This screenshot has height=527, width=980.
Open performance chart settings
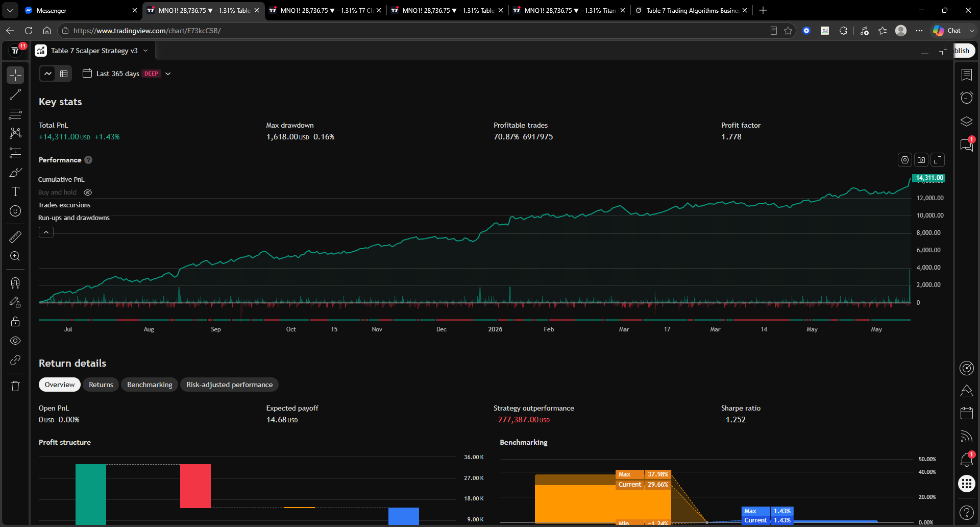905,160
